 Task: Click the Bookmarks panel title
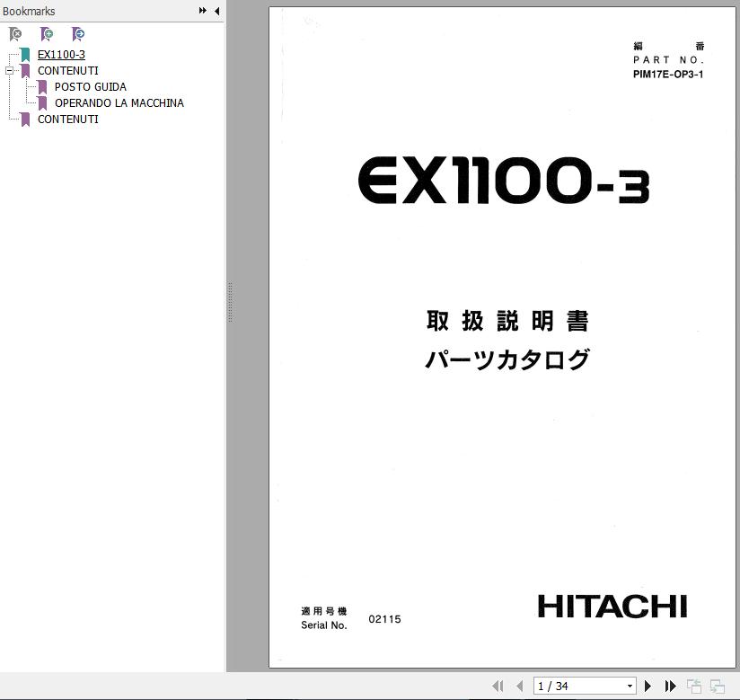[29, 11]
